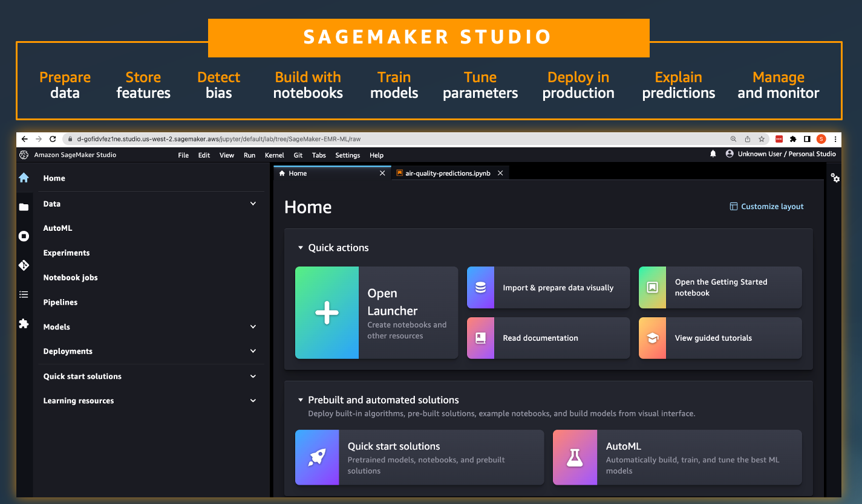Open the property inspector gears icon
This screenshot has height=504, width=862.
[835, 178]
